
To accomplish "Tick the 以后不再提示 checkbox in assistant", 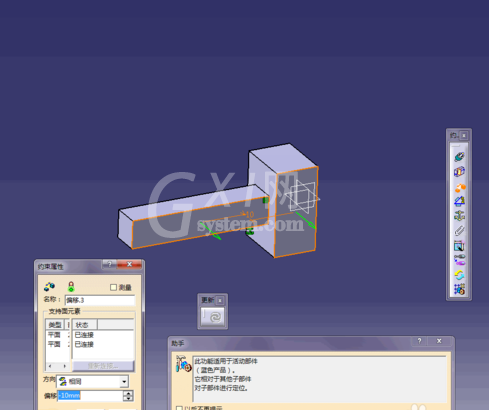I will [x=179, y=408].
